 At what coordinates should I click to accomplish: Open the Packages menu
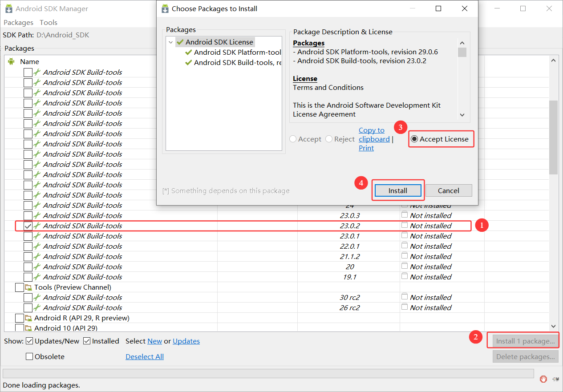click(18, 22)
